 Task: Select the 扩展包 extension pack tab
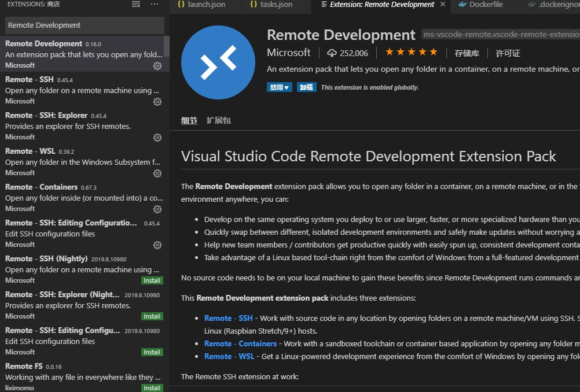[x=218, y=120]
